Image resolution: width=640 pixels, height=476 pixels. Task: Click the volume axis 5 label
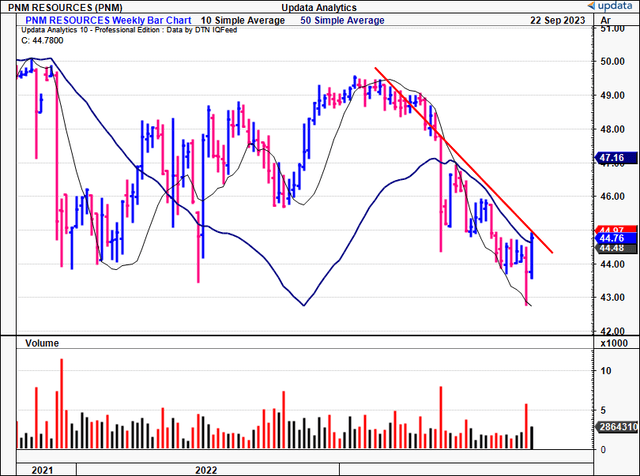point(603,411)
